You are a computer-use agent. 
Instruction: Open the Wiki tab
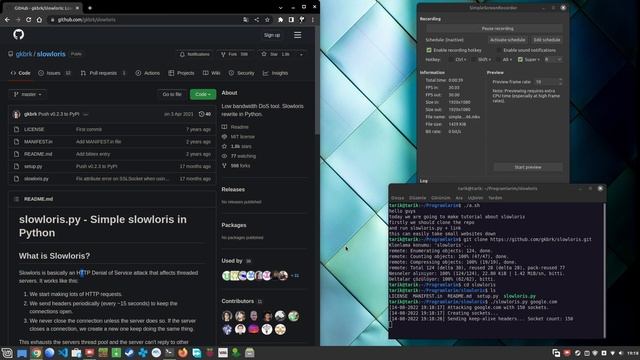pyautogui.click(x=211, y=73)
